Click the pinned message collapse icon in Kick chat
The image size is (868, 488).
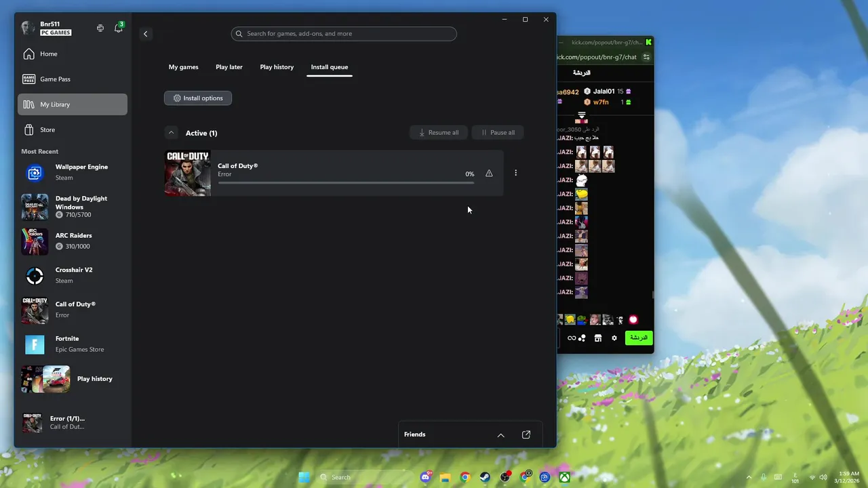[581, 115]
